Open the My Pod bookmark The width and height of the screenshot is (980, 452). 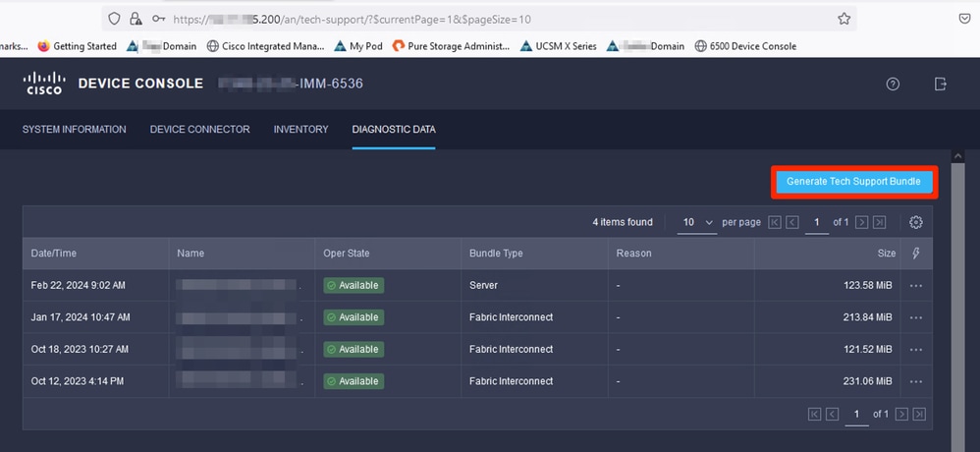(x=358, y=46)
